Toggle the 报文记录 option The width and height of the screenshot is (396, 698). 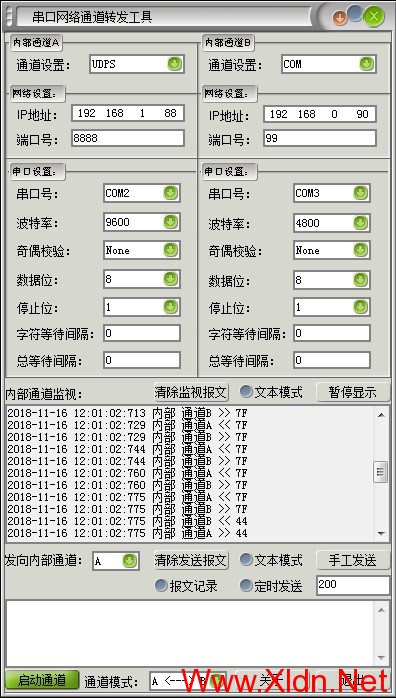(186, 586)
